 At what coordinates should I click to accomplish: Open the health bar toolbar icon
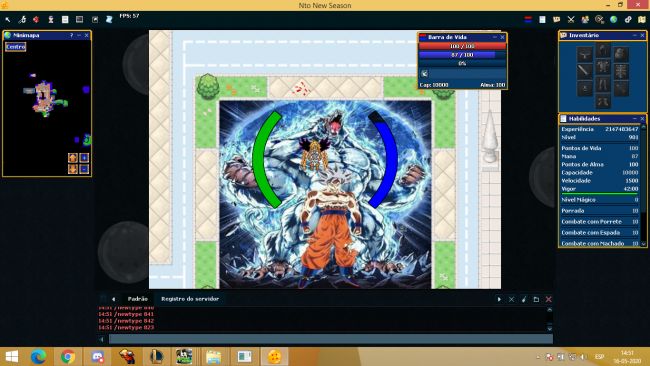(x=528, y=19)
